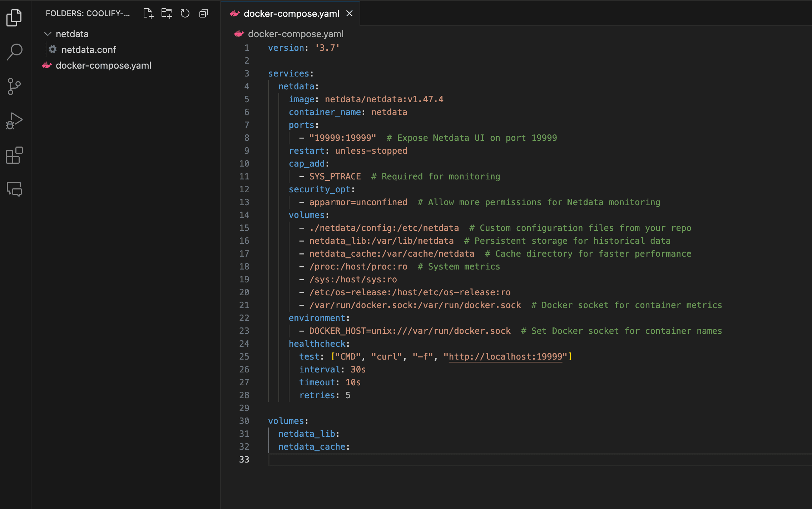812x509 pixels.
Task: Click /sys:/host/sys:ro volume entry
Action: [353, 279]
